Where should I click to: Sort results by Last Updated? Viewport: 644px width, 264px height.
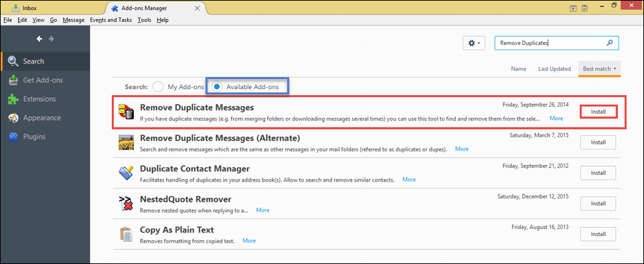point(554,69)
